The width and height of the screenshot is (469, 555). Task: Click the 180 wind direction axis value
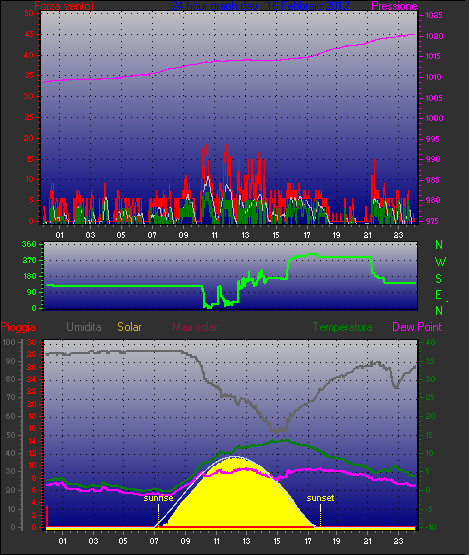click(x=29, y=276)
